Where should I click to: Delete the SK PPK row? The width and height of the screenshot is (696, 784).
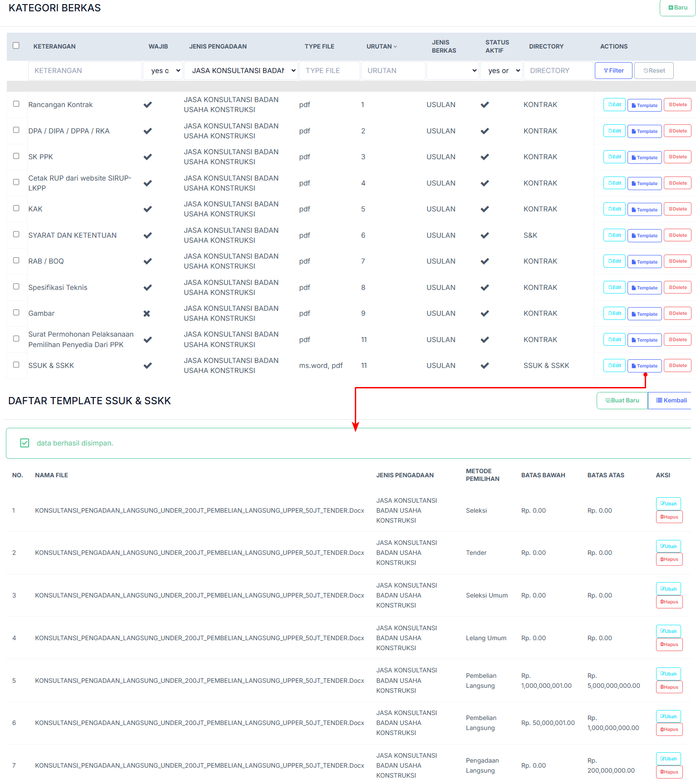coord(677,157)
